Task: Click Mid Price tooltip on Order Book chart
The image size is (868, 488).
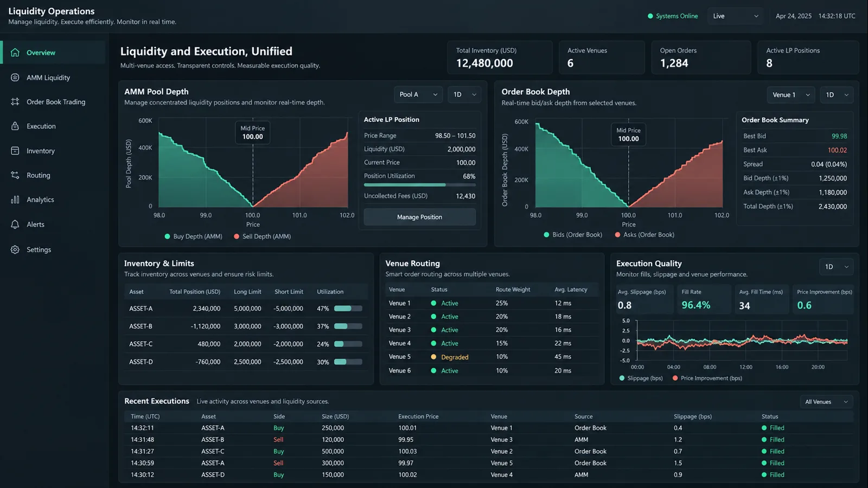Action: pyautogui.click(x=628, y=134)
